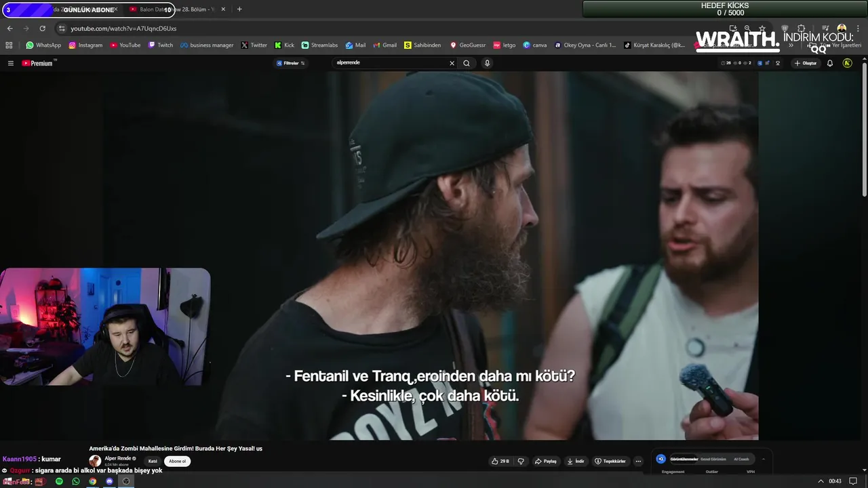
Task: Open the taskbar notification center icon
Action: [853, 481]
